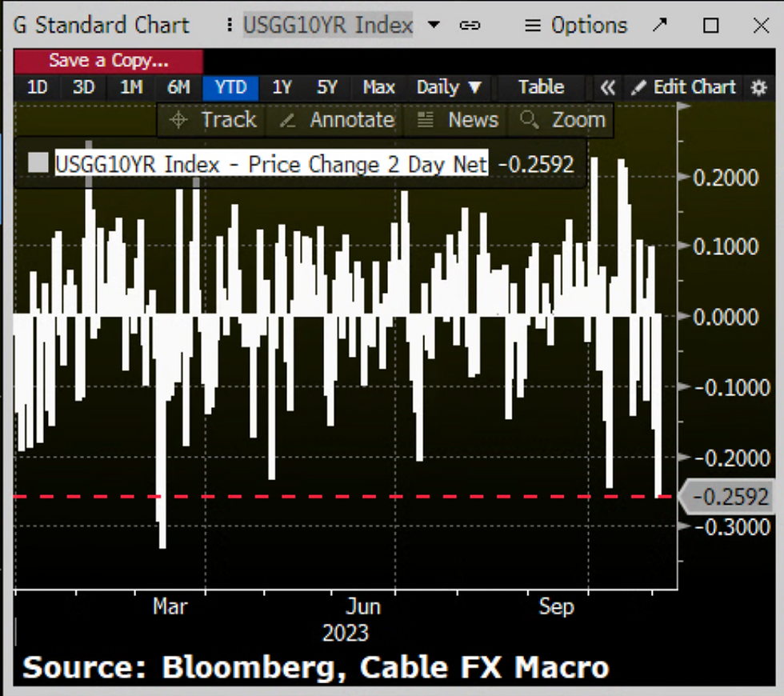Screen dimensions: 784x696
Task: Click the 0.2000 y-axis label
Action: tap(726, 178)
